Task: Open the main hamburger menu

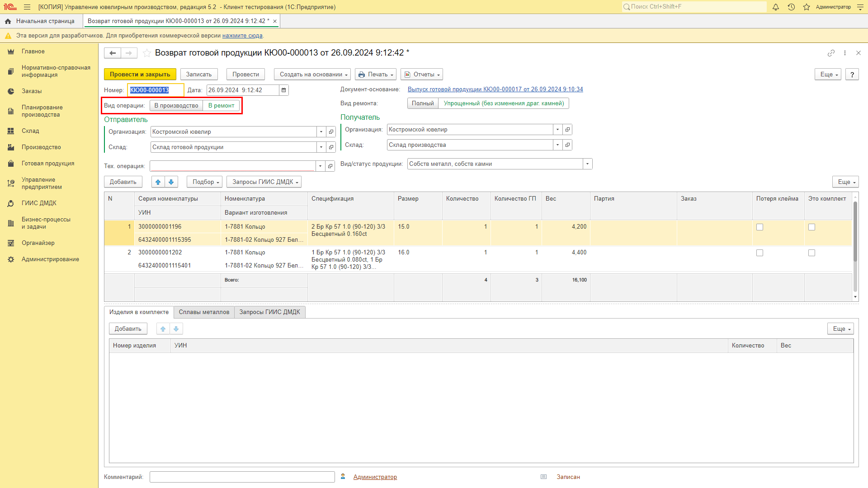Action: (x=27, y=7)
